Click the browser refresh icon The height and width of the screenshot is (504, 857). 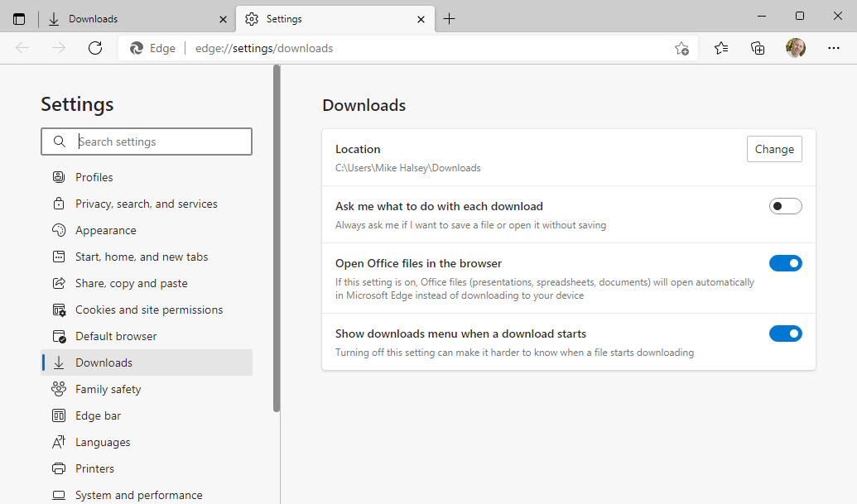point(95,48)
